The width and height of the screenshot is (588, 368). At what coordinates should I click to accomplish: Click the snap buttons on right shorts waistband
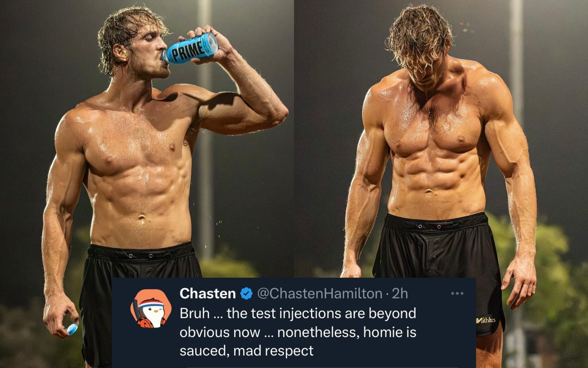coord(429,227)
